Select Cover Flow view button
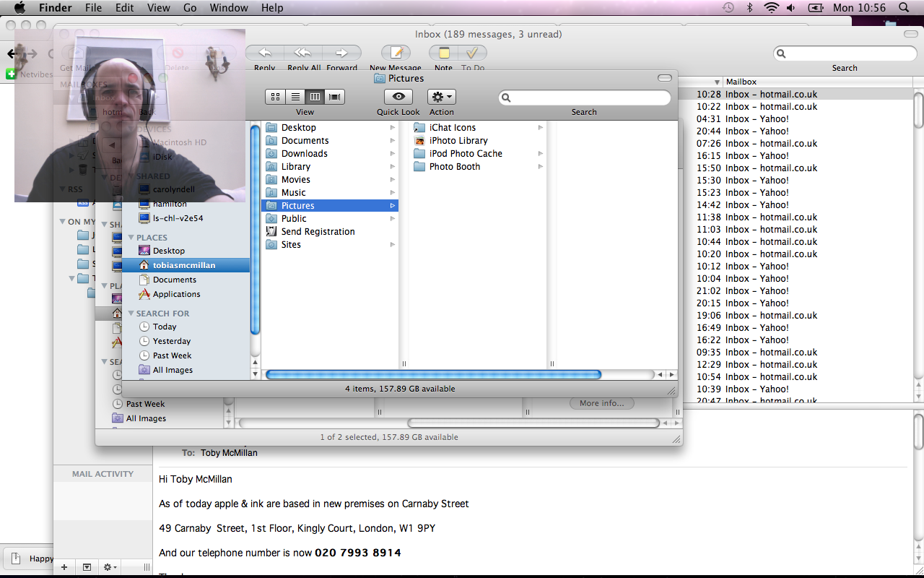The width and height of the screenshot is (924, 578). click(x=334, y=97)
